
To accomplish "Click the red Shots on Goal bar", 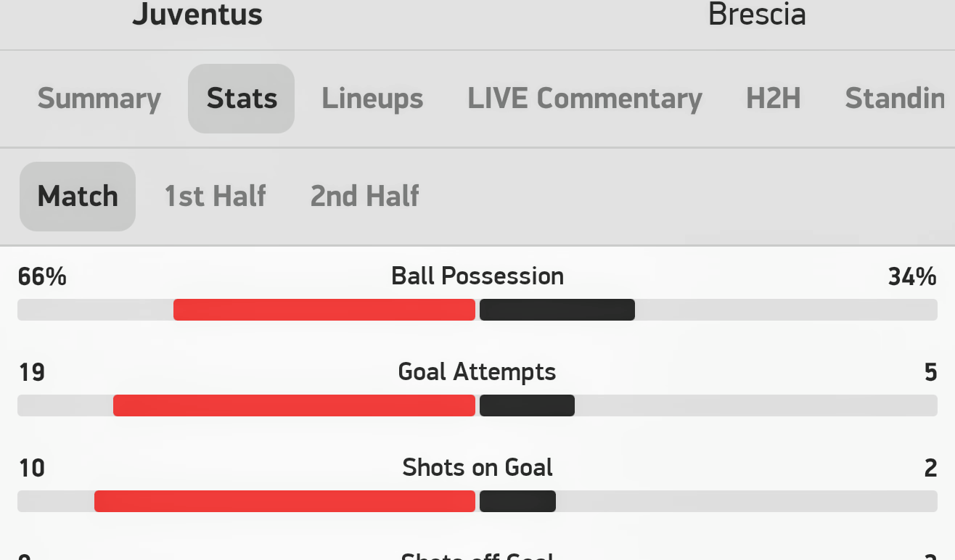I will (284, 501).
